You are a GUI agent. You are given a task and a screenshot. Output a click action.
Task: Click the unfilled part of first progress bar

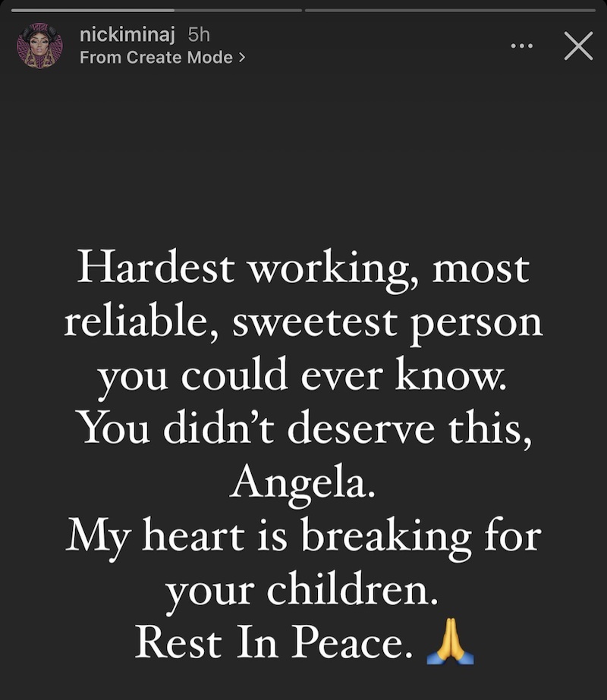click(x=238, y=11)
